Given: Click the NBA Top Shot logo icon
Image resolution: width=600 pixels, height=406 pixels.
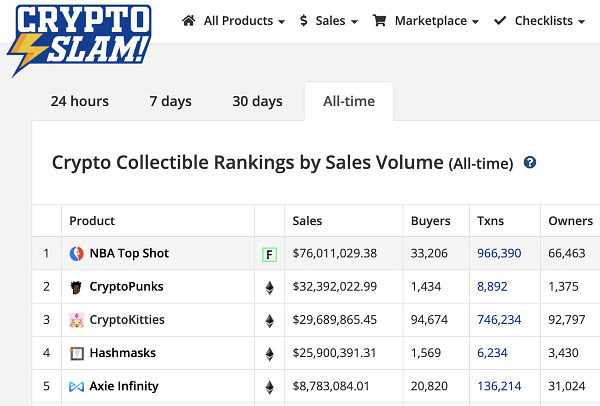Looking at the screenshot, I should [x=77, y=254].
